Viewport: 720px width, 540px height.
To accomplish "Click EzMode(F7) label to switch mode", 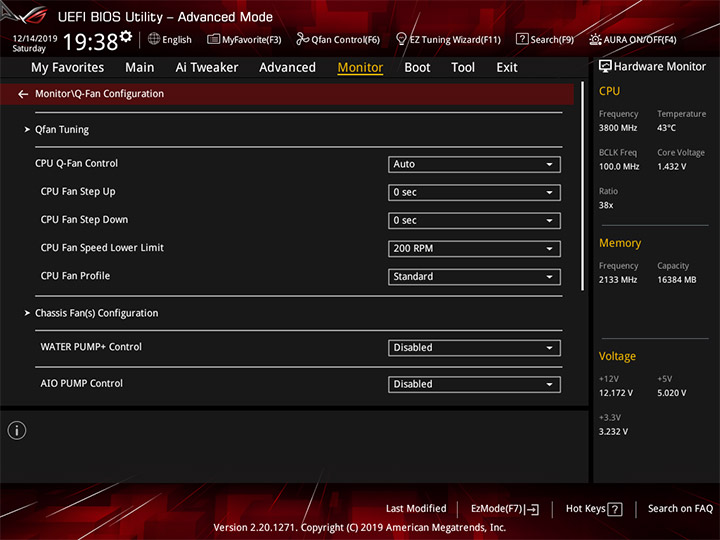I will 497,509.
